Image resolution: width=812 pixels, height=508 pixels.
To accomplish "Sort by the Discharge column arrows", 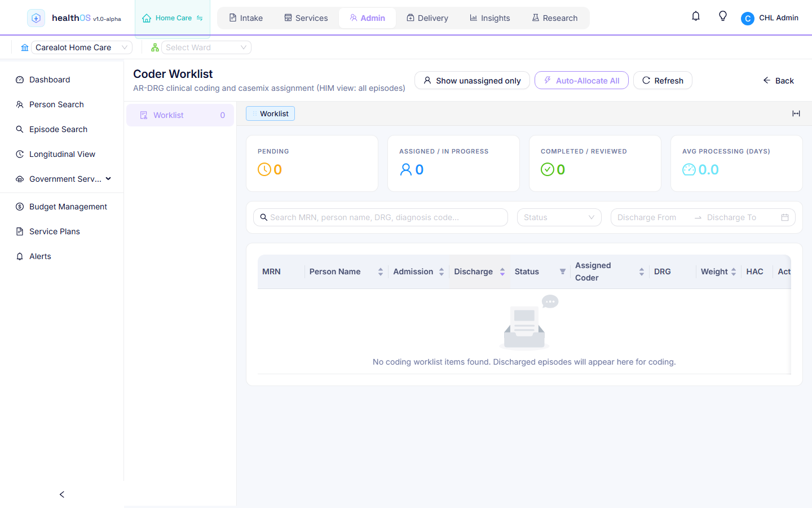I will tap(502, 271).
